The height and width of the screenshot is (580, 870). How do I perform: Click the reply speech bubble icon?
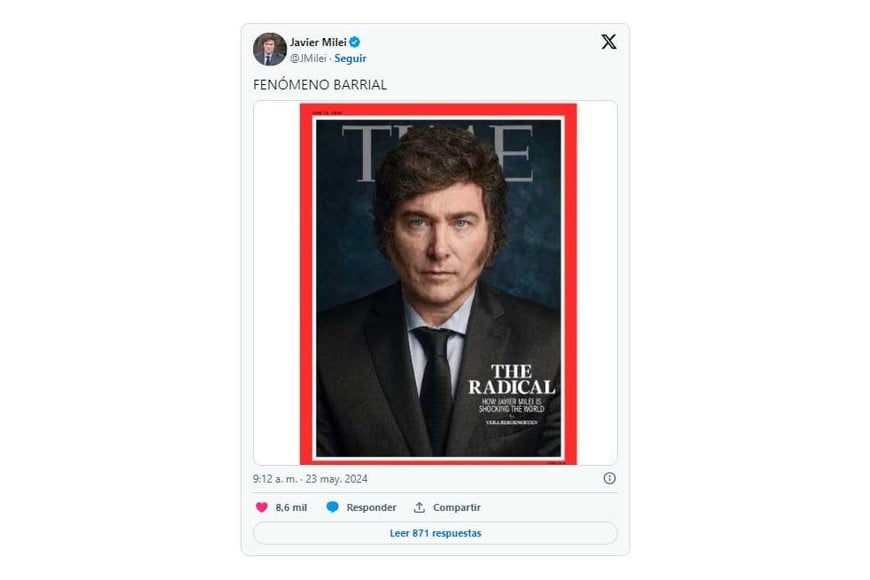point(333,507)
